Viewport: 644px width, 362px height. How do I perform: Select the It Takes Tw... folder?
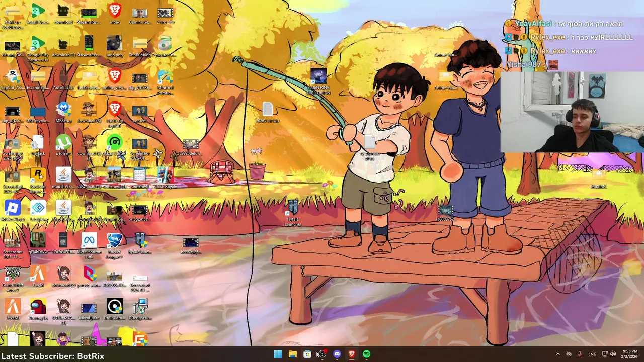pyautogui.click(x=89, y=80)
